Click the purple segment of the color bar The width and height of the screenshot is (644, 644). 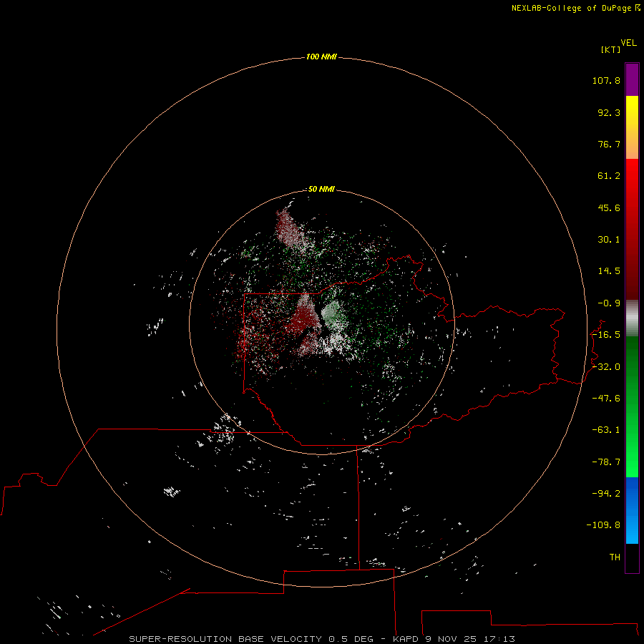tap(632, 79)
